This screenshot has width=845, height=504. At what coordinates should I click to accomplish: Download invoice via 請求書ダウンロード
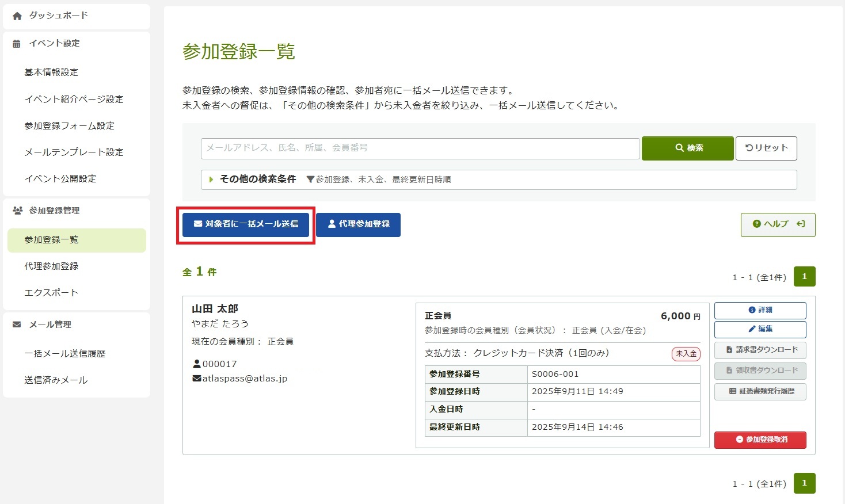[760, 350]
